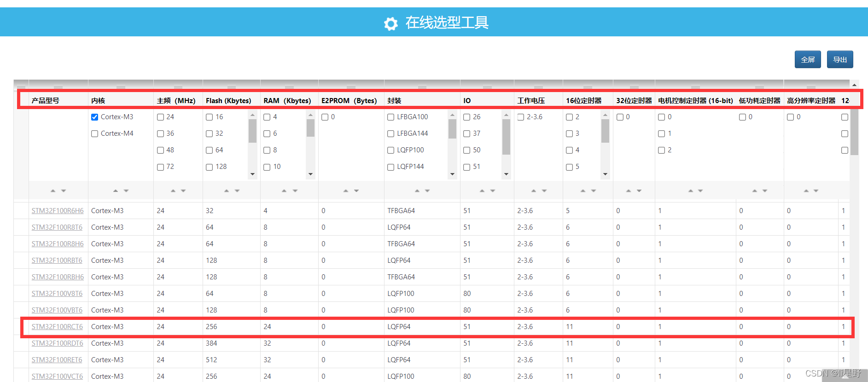Sort 16位定时器 column descending arrow
The image size is (868, 382).
click(x=594, y=191)
